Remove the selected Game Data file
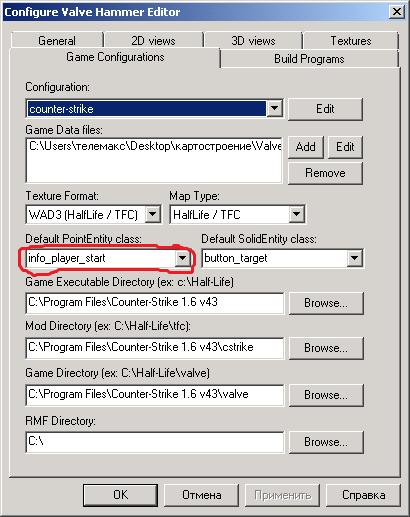410x517 pixels. [325, 173]
